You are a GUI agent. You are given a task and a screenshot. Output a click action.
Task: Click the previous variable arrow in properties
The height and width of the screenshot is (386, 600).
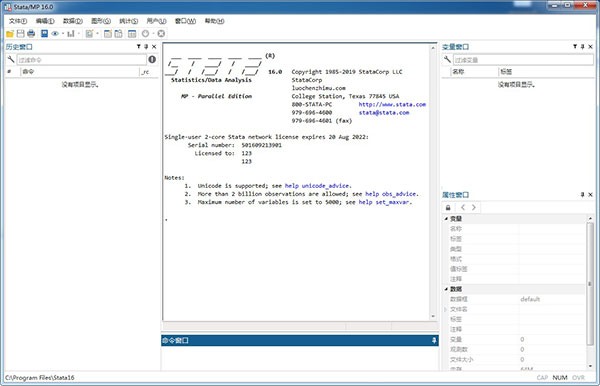pyautogui.click(x=463, y=207)
